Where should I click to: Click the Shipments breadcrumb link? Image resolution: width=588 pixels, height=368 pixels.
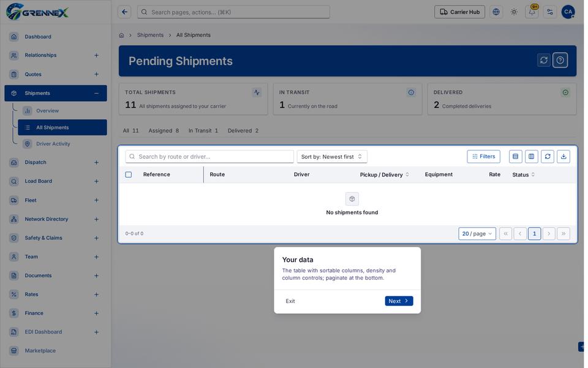click(150, 35)
